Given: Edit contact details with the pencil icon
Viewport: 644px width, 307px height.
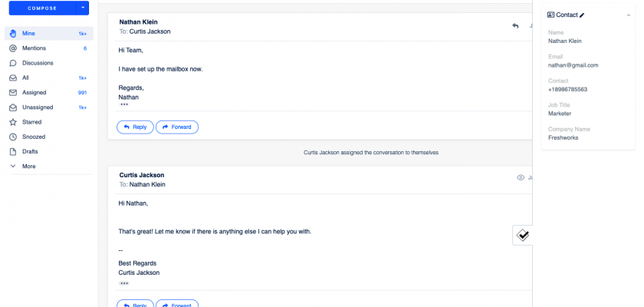Looking at the screenshot, I should click(583, 15).
